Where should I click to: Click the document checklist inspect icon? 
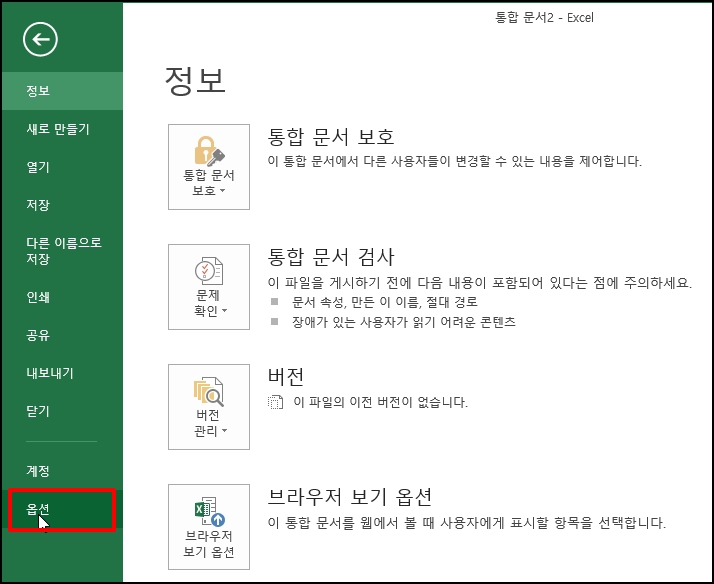(209, 271)
